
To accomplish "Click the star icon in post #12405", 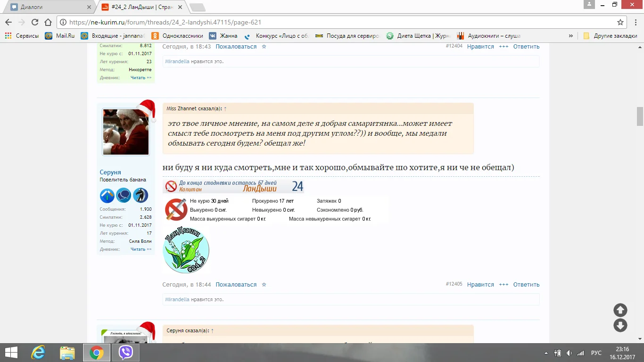I will [264, 285].
